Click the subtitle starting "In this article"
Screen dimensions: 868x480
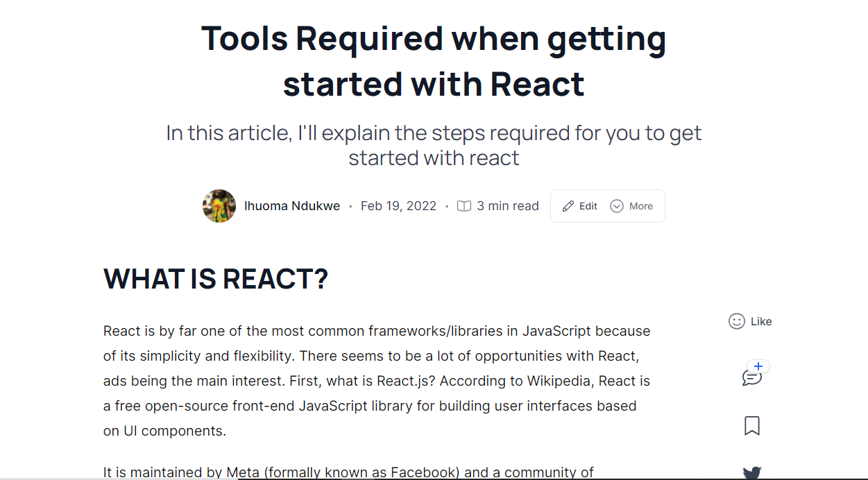click(434, 145)
